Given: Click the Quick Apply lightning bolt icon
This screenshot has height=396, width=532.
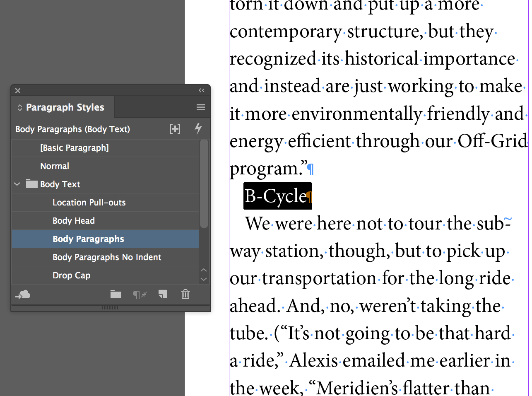Looking at the screenshot, I should coord(198,129).
